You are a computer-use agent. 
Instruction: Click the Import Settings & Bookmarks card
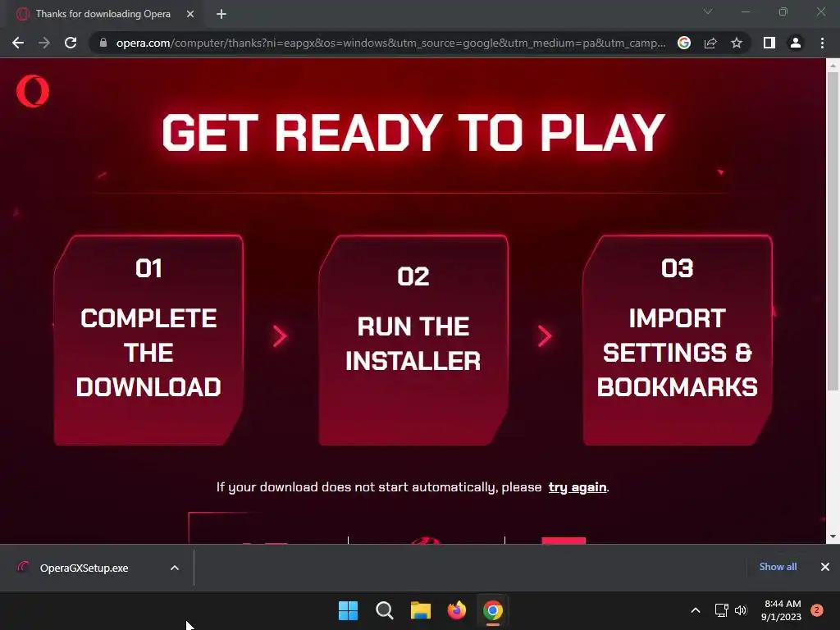[677, 340]
